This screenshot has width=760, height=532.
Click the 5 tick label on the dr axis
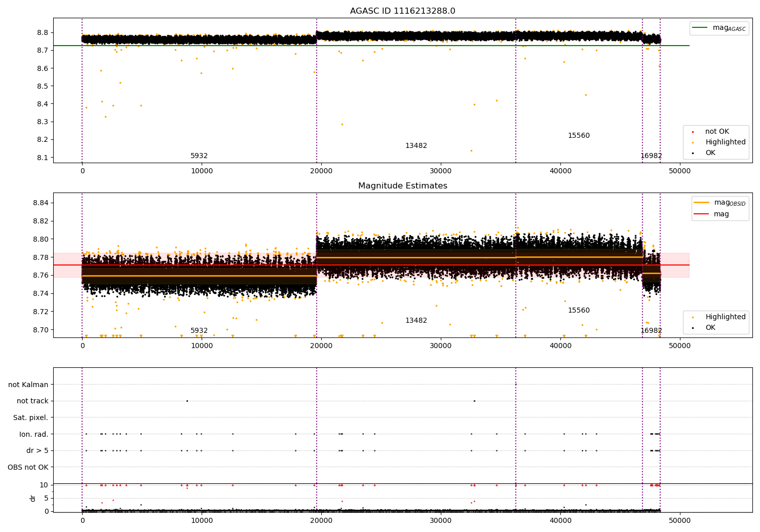(x=47, y=499)
